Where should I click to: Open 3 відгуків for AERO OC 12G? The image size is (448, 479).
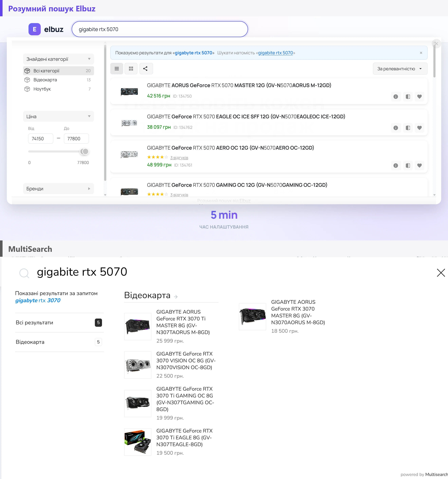pyautogui.click(x=179, y=158)
